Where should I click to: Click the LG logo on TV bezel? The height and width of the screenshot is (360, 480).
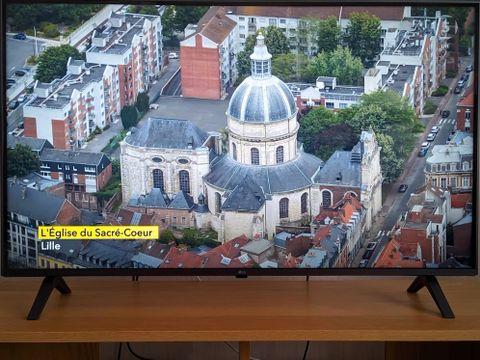tap(241, 275)
